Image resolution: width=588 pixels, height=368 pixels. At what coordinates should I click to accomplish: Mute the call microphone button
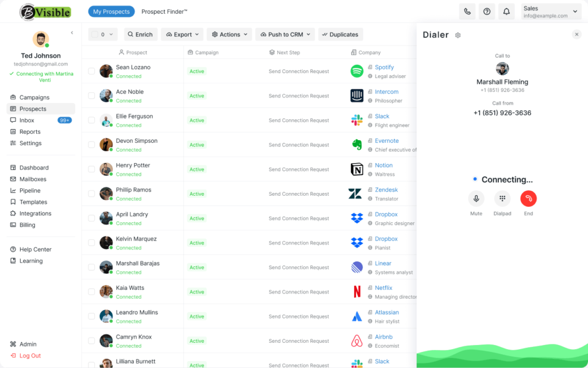(476, 199)
